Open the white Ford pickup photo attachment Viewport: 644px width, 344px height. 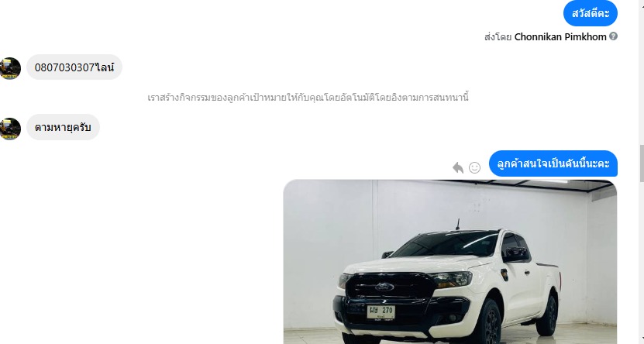pyautogui.click(x=450, y=262)
